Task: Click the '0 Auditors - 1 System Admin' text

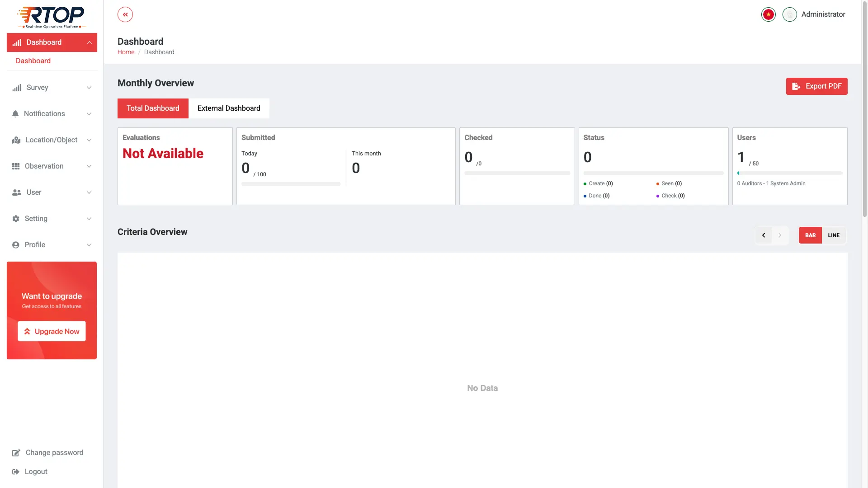Action: tap(771, 183)
